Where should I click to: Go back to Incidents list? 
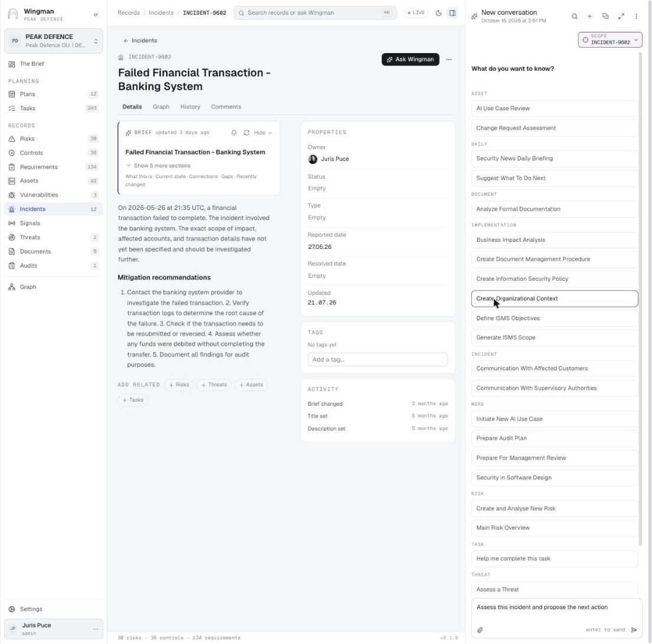pyautogui.click(x=140, y=41)
